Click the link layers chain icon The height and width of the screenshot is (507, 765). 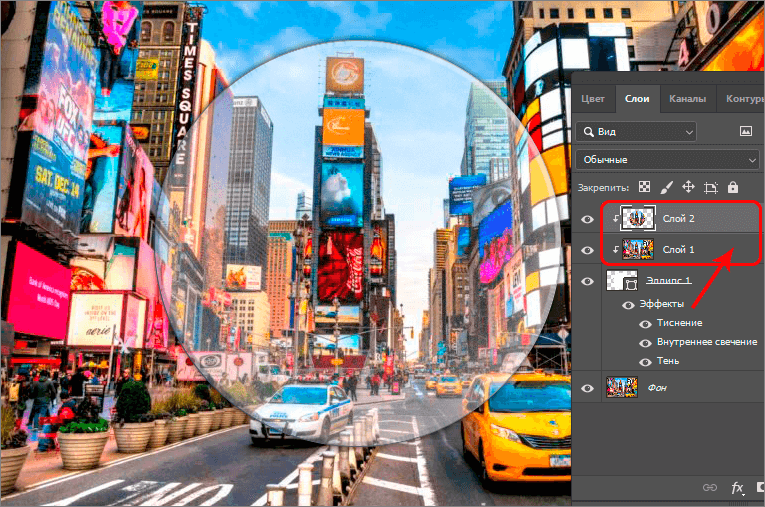point(709,487)
